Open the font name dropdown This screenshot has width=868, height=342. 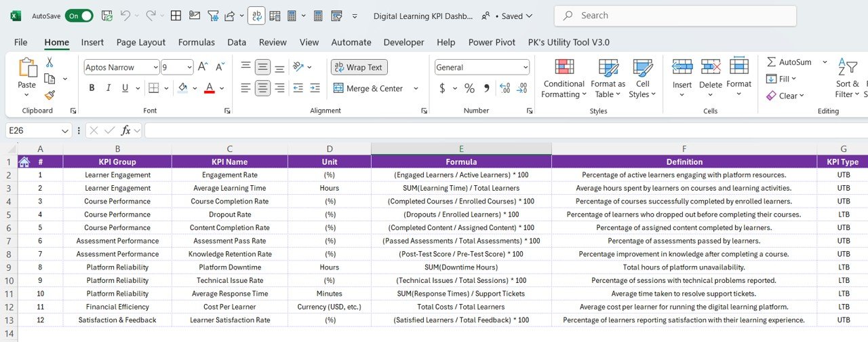155,67
